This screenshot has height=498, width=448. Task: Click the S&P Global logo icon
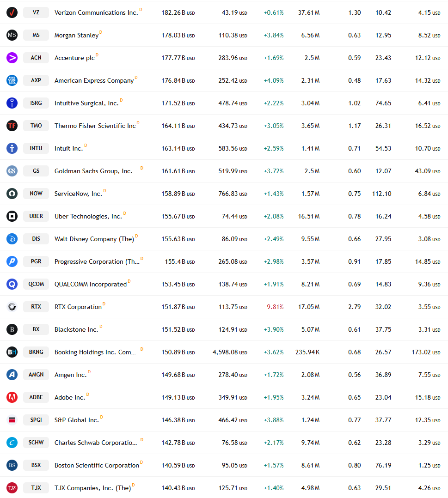click(x=12, y=420)
